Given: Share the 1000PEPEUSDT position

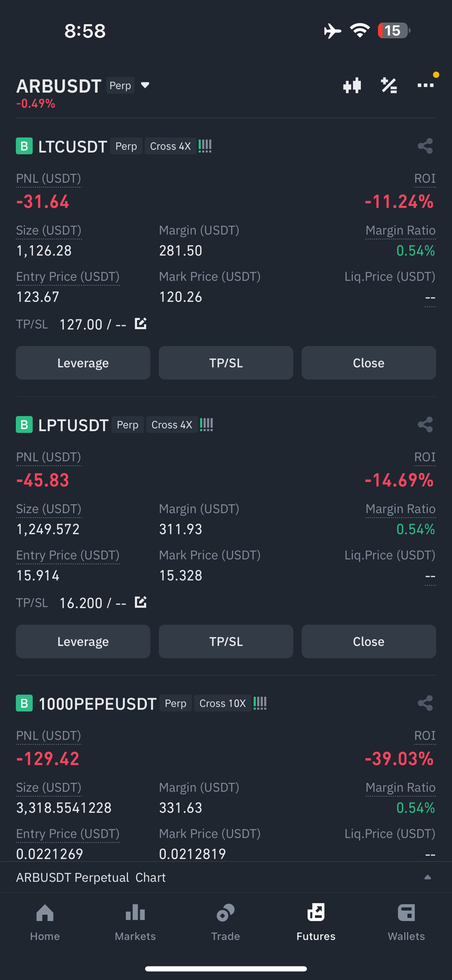Looking at the screenshot, I should tap(425, 703).
